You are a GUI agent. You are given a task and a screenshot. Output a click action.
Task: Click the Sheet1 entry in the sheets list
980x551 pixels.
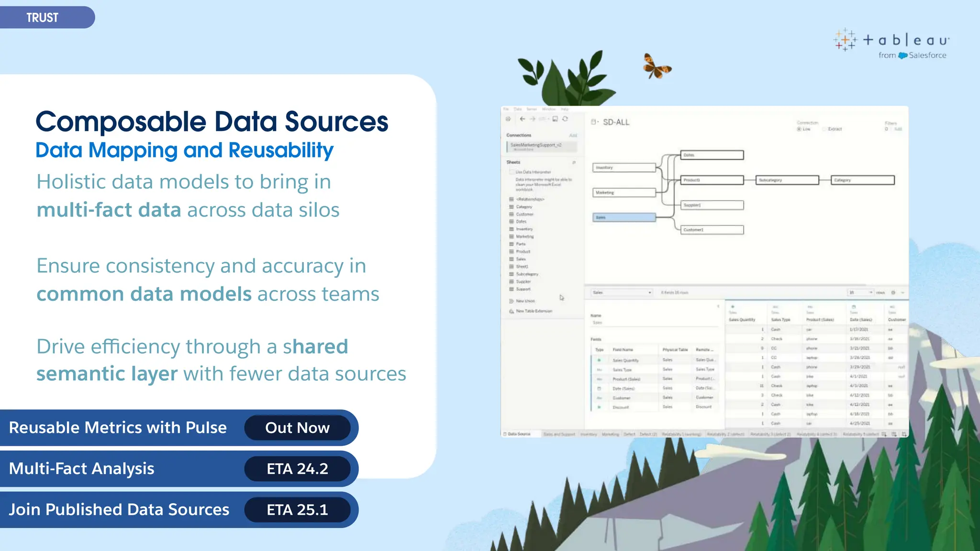[x=522, y=266]
